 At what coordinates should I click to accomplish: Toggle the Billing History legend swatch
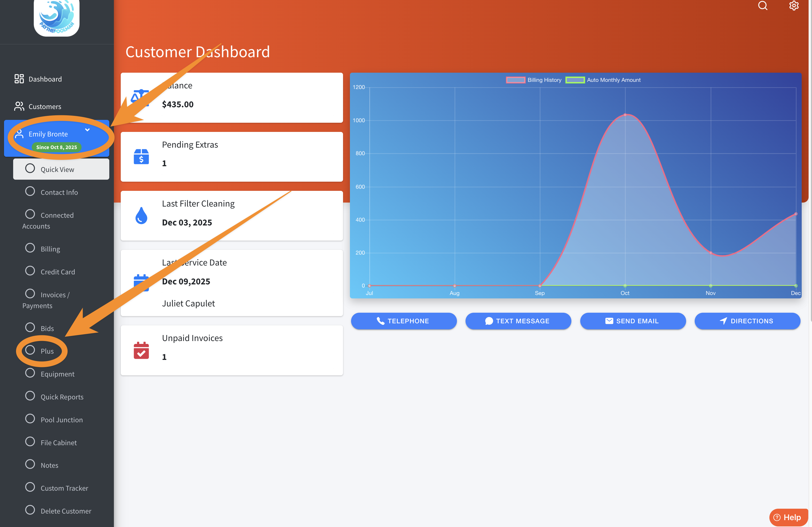point(516,80)
